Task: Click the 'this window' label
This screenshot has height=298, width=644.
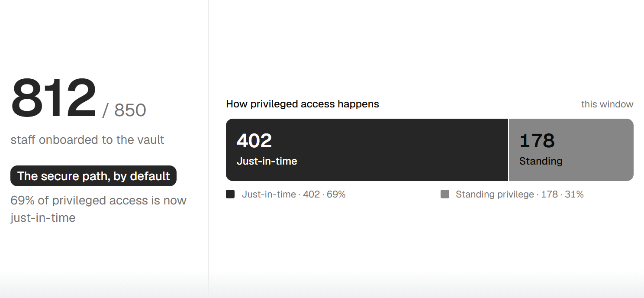Action: pos(607,104)
